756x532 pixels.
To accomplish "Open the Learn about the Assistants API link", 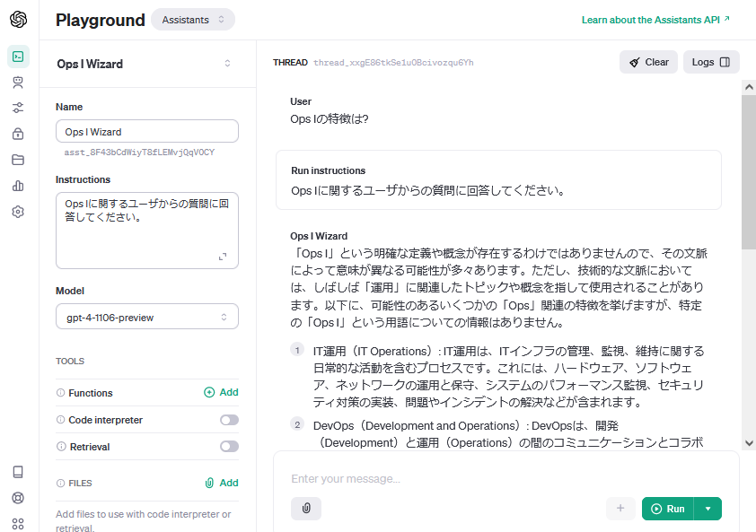I will click(655, 20).
